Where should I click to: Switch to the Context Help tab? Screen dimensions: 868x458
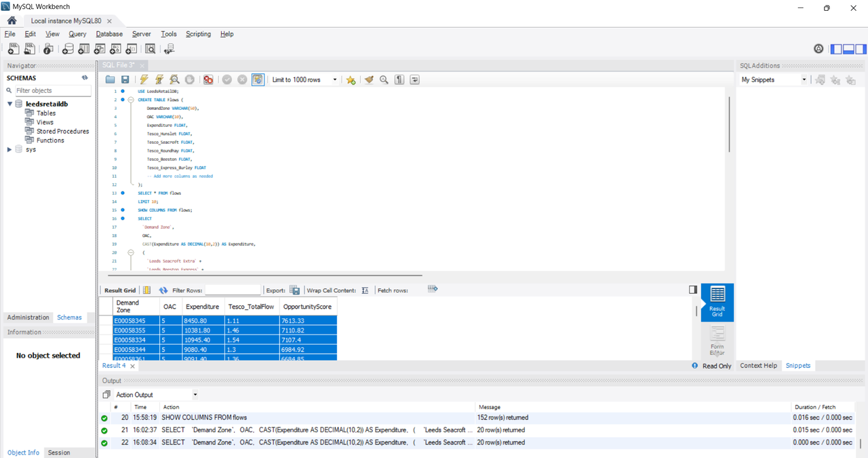click(758, 366)
